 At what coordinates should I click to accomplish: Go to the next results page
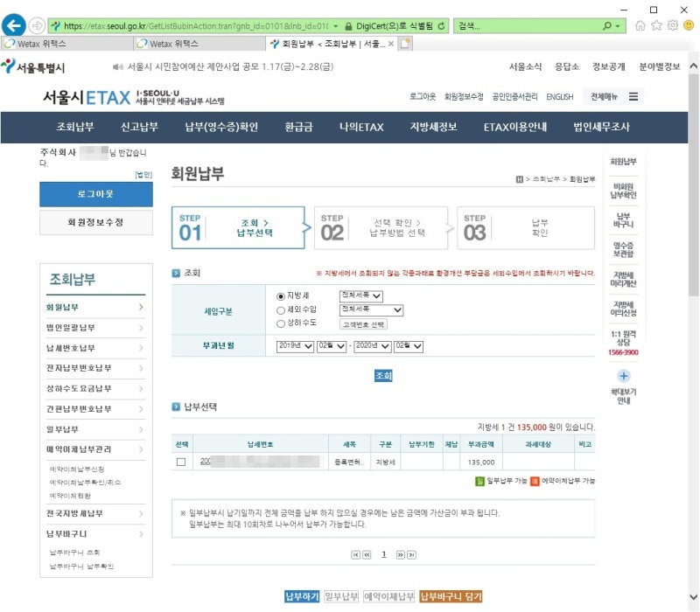pos(401,555)
